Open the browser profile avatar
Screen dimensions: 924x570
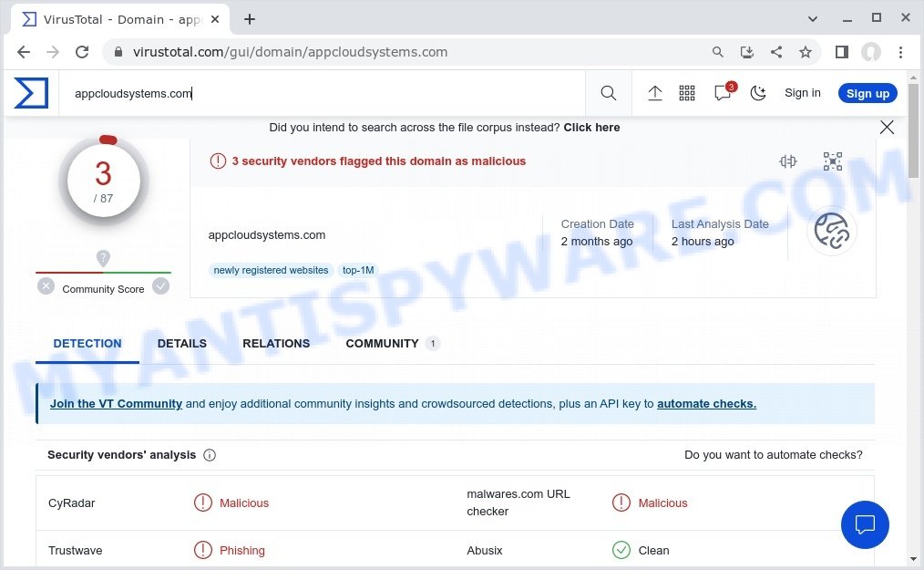click(x=870, y=52)
